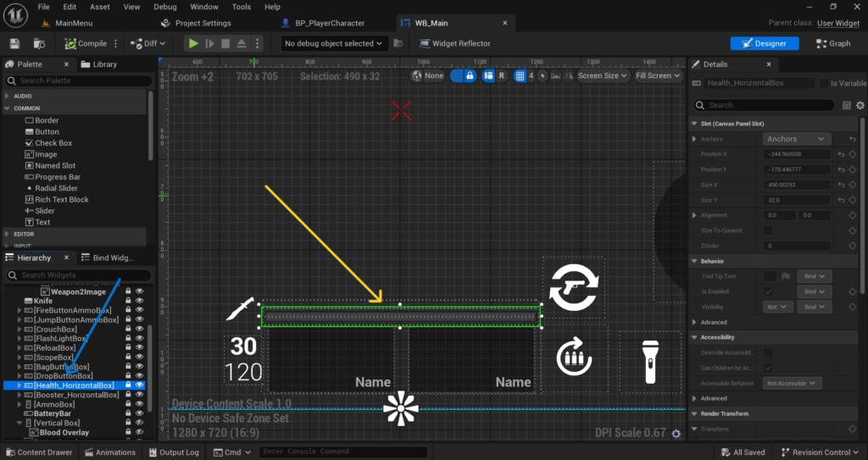Open the Bind Widgets tab
Screen dimensions: 868x460
pyautogui.click(x=108, y=258)
